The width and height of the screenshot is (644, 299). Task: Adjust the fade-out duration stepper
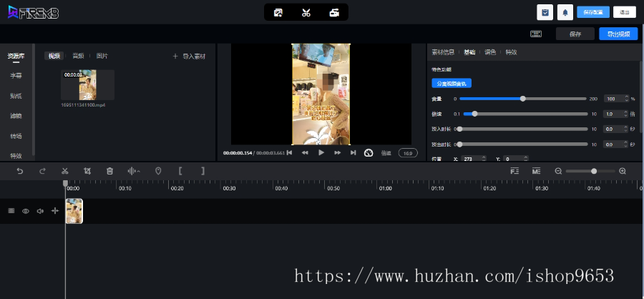point(626,144)
